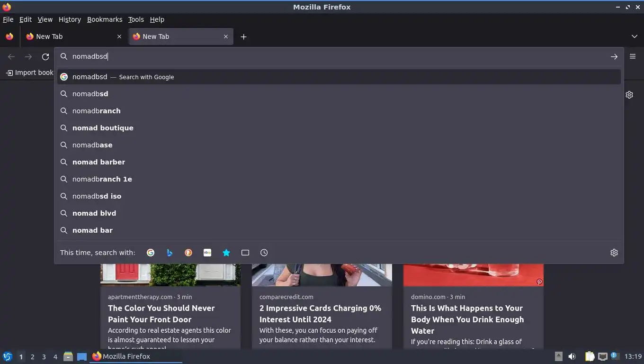Click in the address bar text field
Screen dimensions: 644x364
coord(339,56)
